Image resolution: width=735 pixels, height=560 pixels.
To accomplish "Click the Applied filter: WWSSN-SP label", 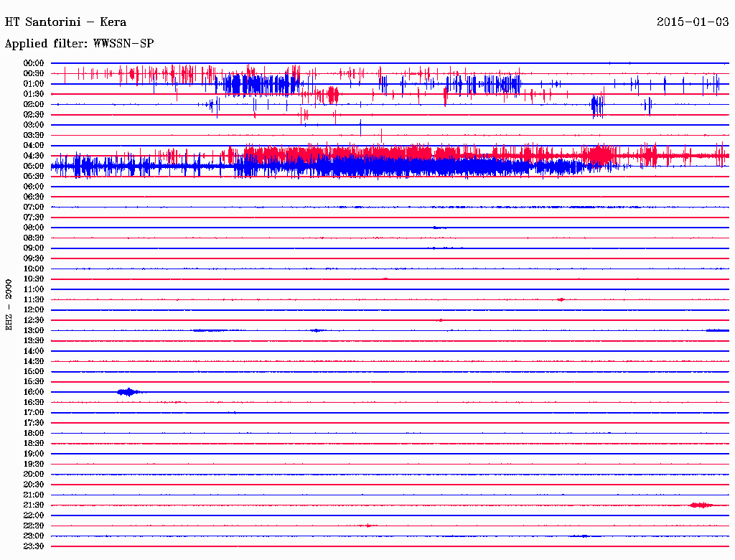I will pyautogui.click(x=79, y=44).
